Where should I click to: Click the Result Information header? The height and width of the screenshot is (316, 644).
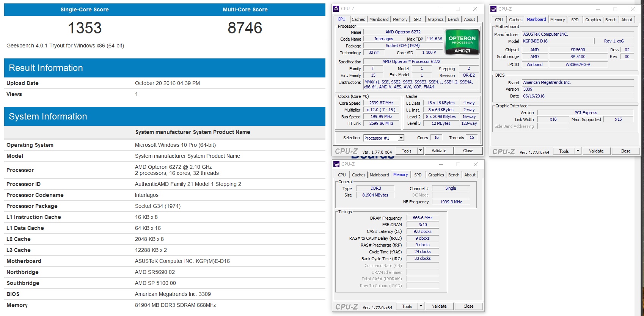(x=165, y=68)
